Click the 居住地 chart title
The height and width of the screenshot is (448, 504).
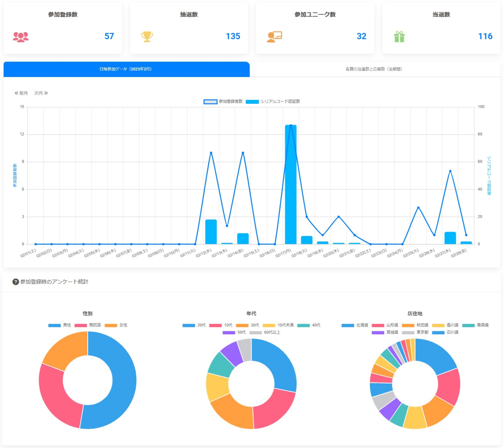(415, 313)
